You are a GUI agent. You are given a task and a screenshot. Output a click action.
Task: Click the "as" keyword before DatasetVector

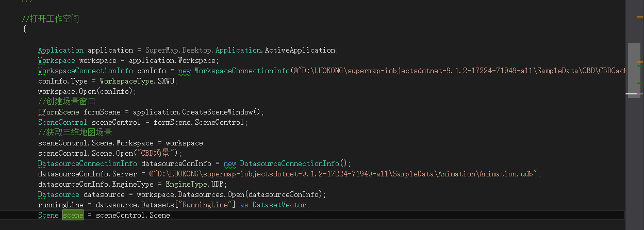coord(244,205)
